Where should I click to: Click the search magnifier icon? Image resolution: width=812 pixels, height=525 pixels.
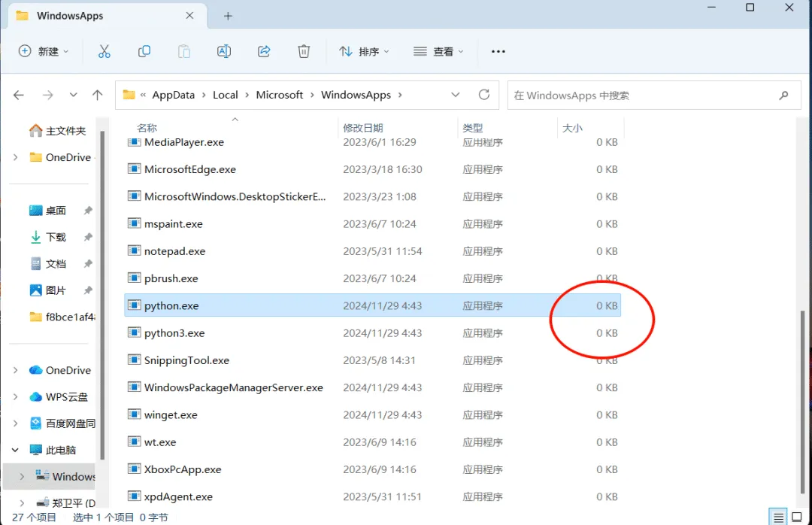point(783,96)
